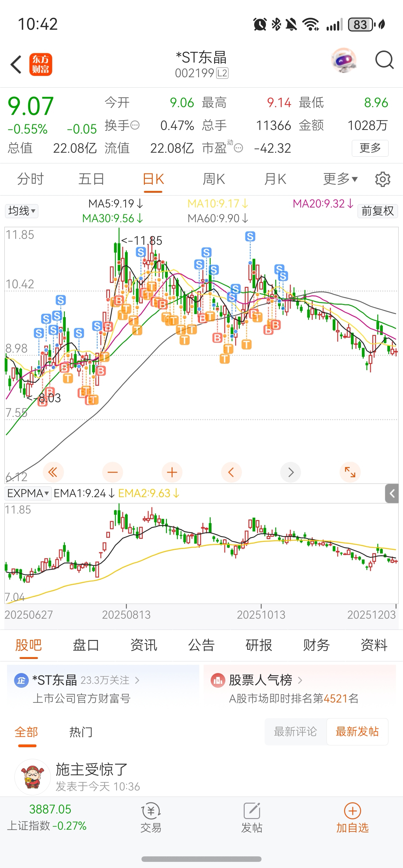Tap the MA60:9.90 indicator label

click(x=218, y=218)
